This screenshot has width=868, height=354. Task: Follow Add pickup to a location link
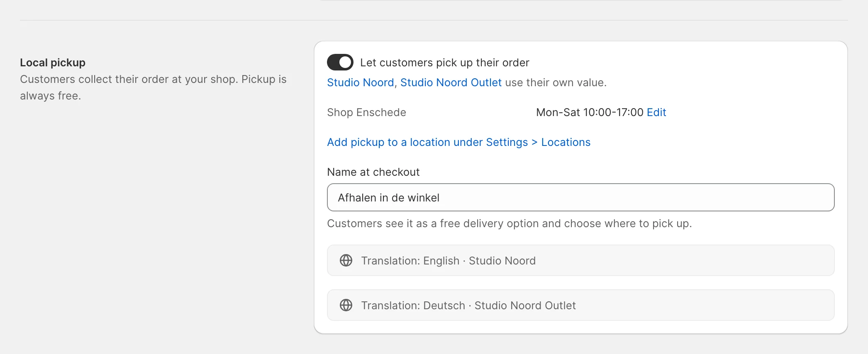click(x=458, y=142)
